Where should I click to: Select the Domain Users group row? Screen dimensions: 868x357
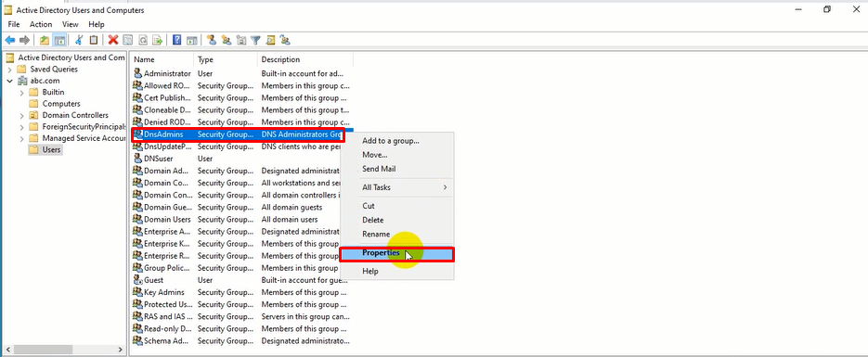coord(242,220)
